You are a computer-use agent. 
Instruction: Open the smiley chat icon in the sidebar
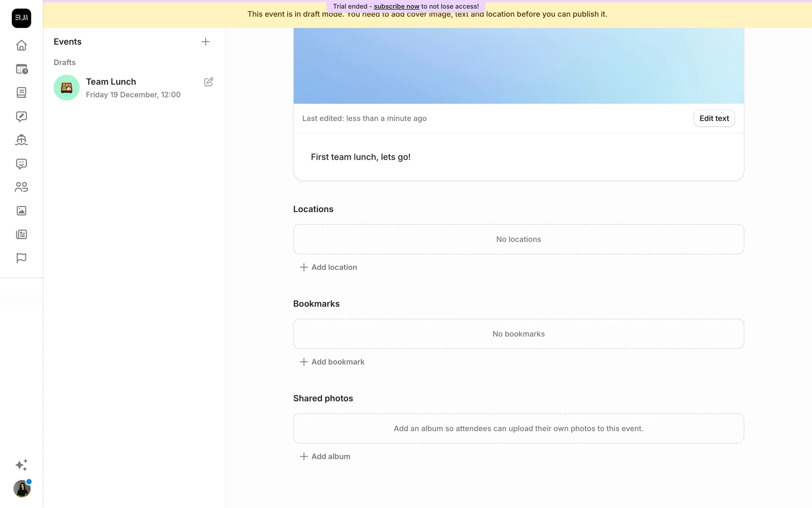21,163
